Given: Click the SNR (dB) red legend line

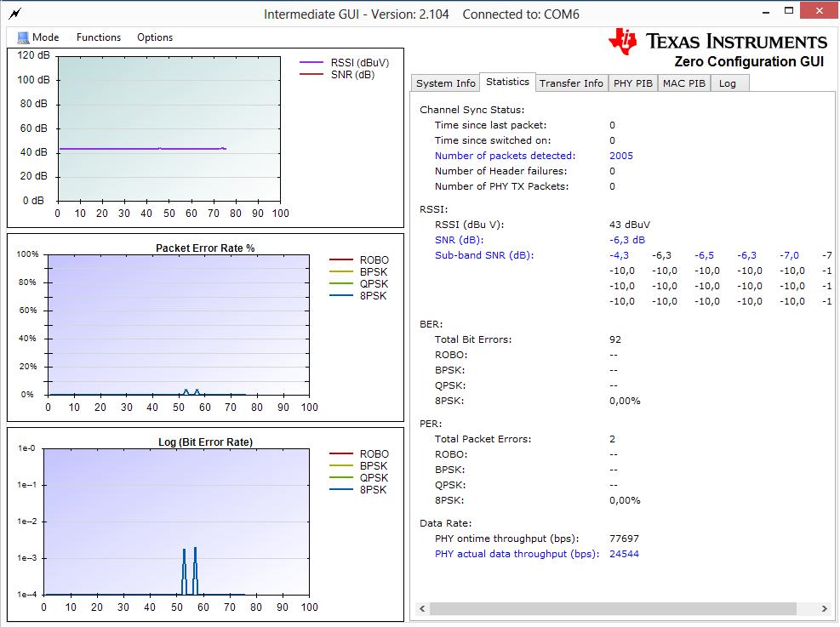Looking at the screenshot, I should coord(311,74).
